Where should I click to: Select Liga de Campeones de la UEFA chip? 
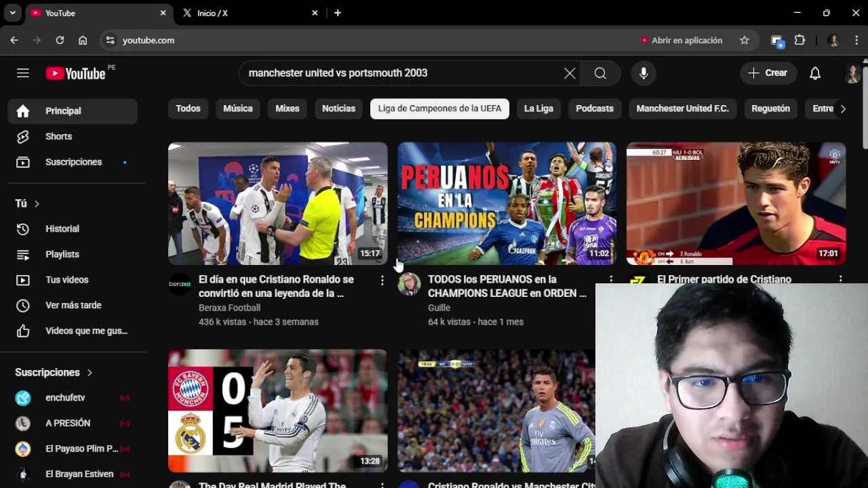439,108
